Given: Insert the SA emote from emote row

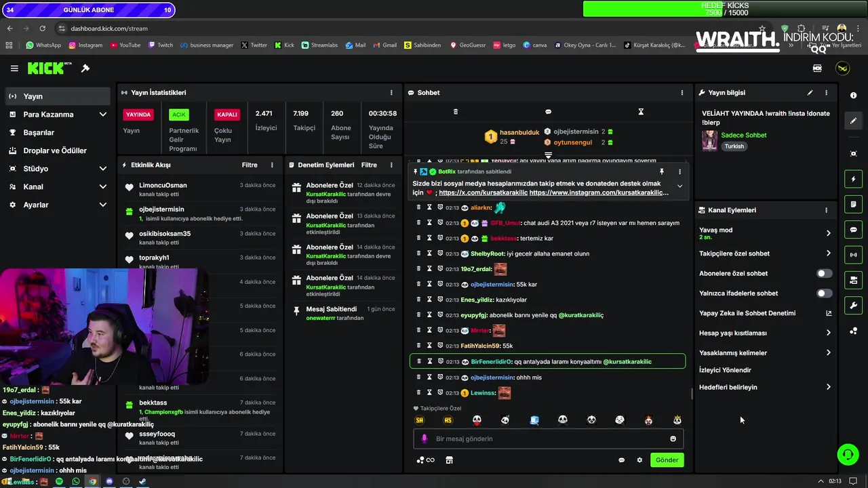Looking at the screenshot, I should 419,420.
